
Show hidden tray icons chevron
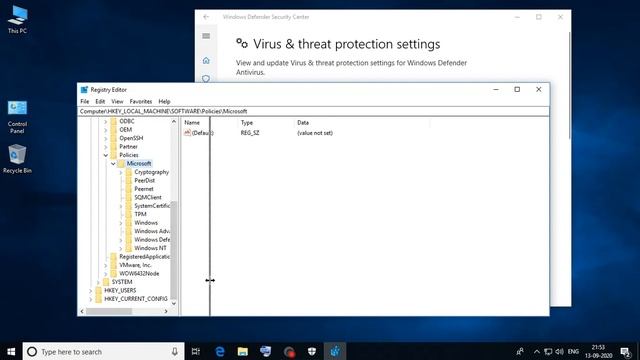pos(537,351)
